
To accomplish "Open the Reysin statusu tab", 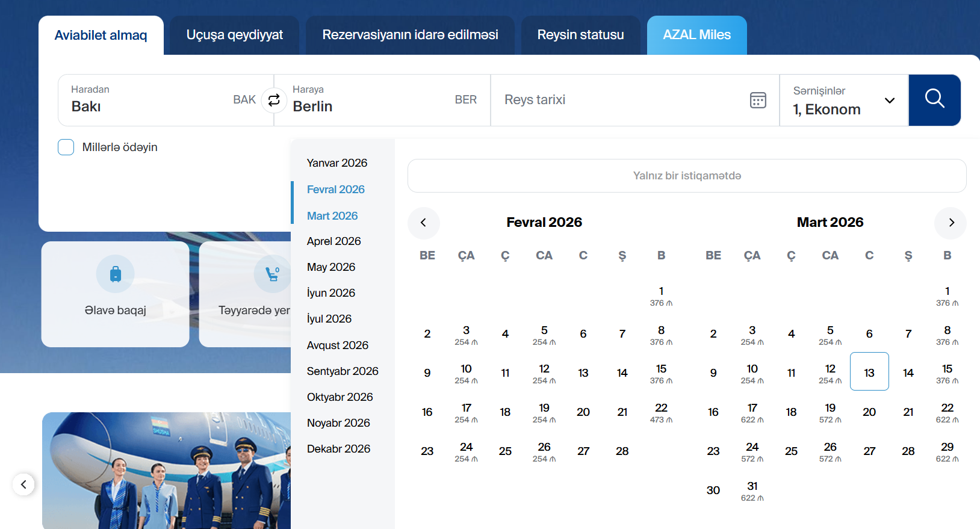I will click(x=580, y=35).
